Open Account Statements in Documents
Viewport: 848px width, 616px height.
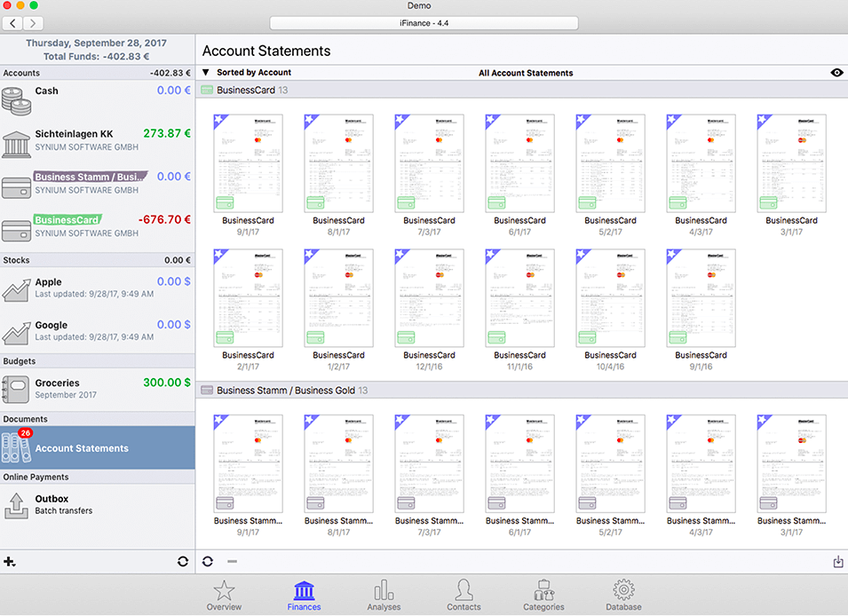(98, 448)
